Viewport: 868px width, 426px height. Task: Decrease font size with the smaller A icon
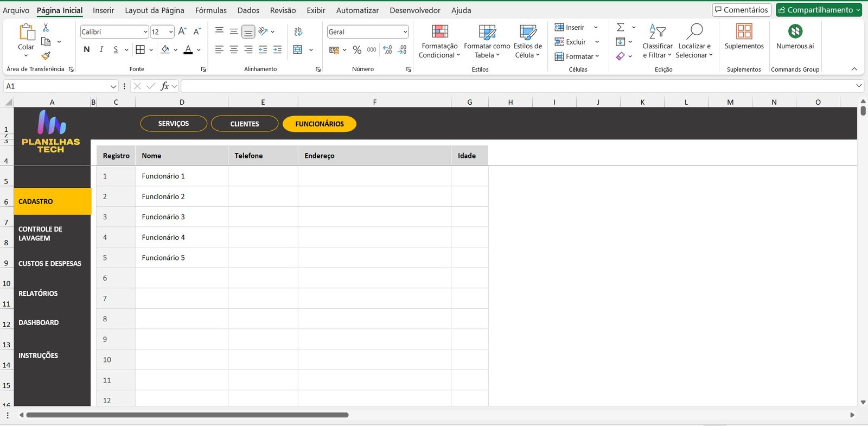pyautogui.click(x=197, y=31)
